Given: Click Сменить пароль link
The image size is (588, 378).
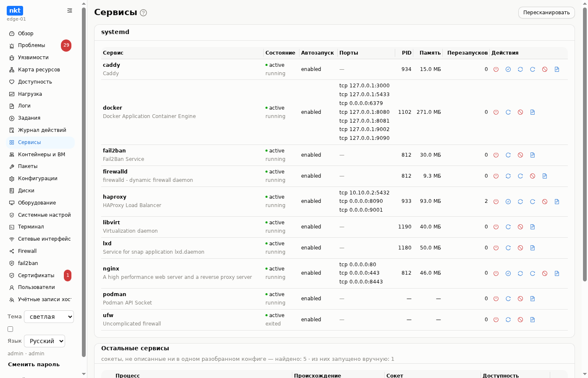Looking at the screenshot, I should [x=34, y=365].
